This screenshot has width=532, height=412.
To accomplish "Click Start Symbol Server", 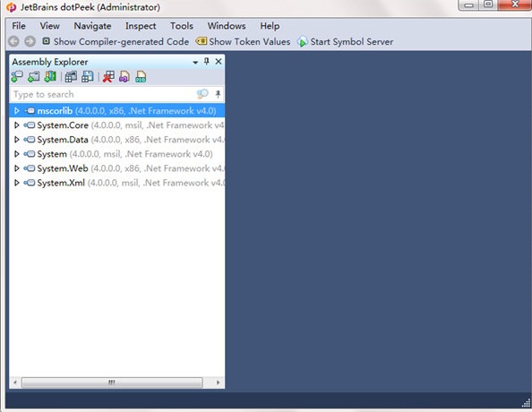I will 345,41.
